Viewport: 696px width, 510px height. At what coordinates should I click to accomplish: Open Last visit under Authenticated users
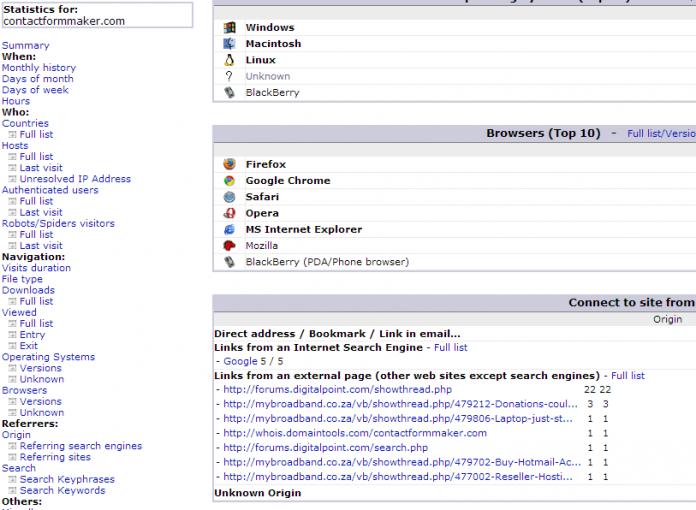click(x=41, y=212)
